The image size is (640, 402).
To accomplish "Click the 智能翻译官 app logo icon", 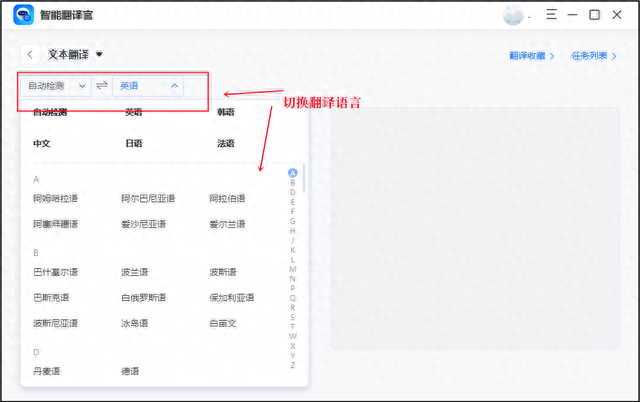I will click(x=23, y=15).
